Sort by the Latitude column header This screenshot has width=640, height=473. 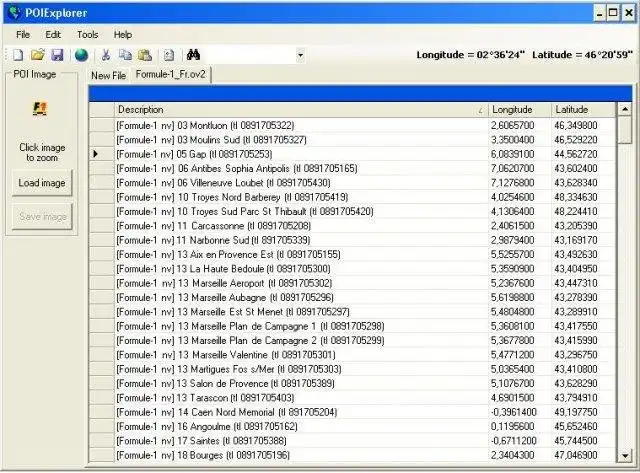click(583, 110)
